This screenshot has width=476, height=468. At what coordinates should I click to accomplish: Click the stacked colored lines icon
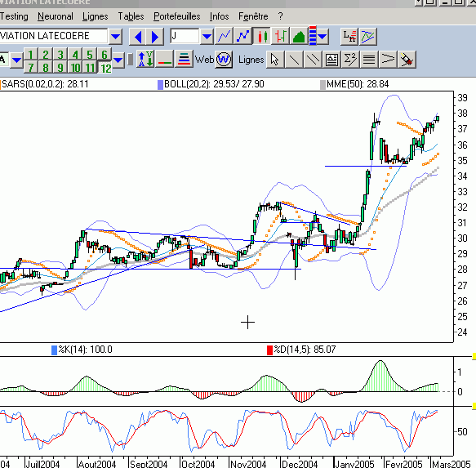point(184,60)
